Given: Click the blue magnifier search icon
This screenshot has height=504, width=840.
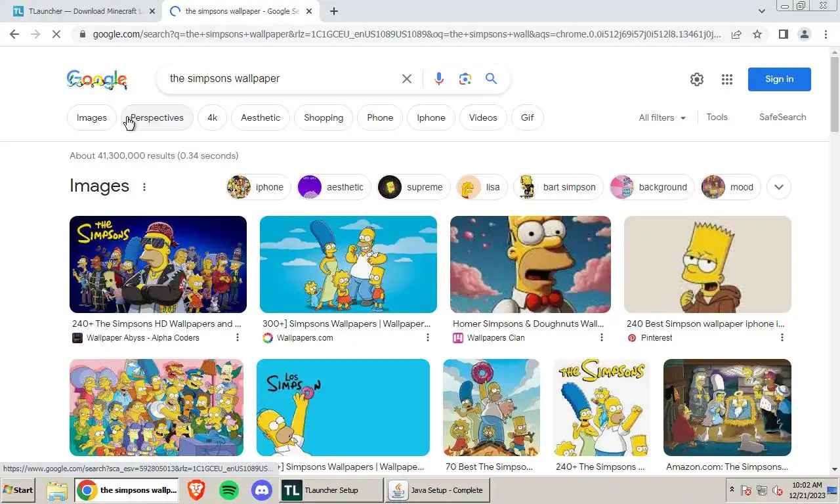Looking at the screenshot, I should point(491,79).
